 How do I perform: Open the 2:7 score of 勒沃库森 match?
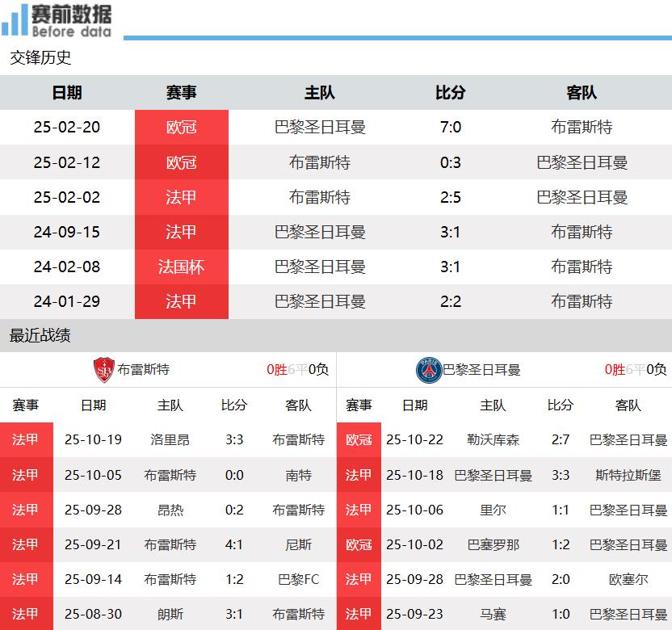coord(561,439)
